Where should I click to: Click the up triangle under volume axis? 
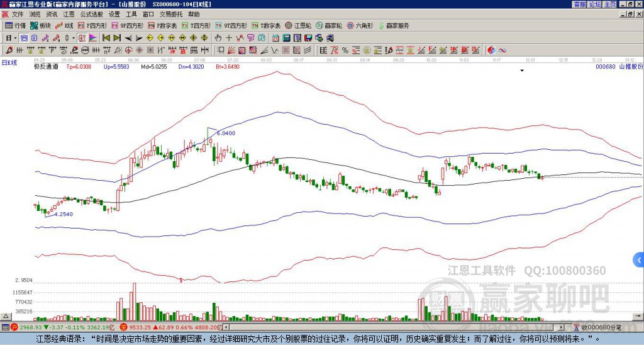6,316
